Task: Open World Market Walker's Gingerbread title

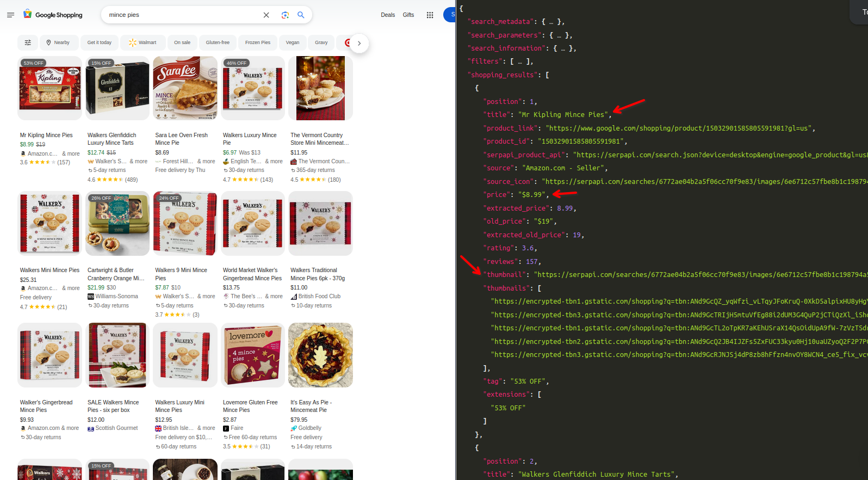Action: click(252, 274)
